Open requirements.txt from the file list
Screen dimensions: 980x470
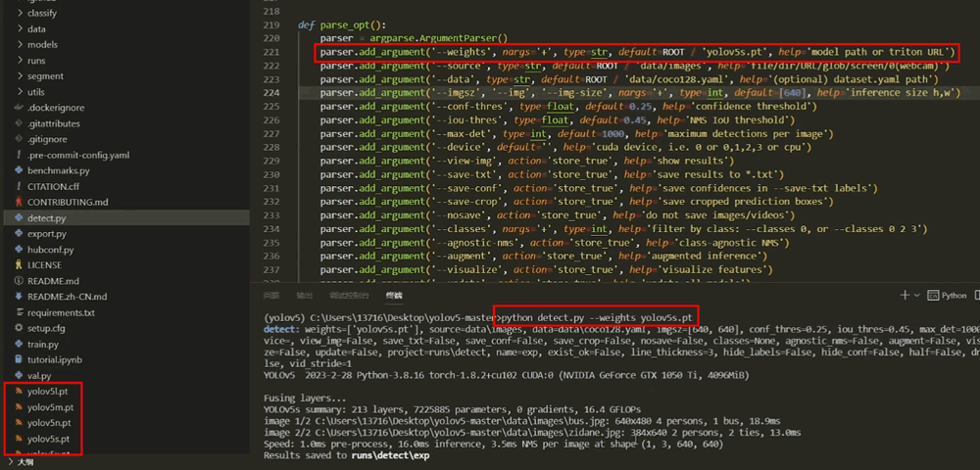click(x=61, y=312)
